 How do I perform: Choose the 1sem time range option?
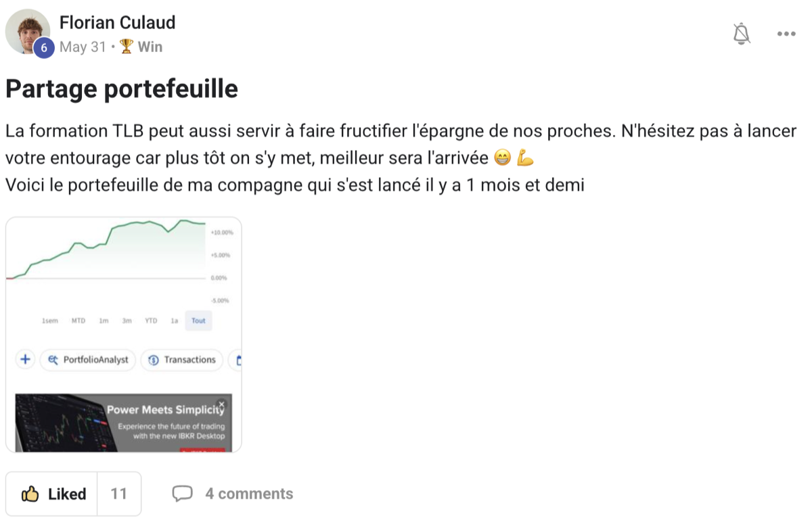tap(50, 321)
